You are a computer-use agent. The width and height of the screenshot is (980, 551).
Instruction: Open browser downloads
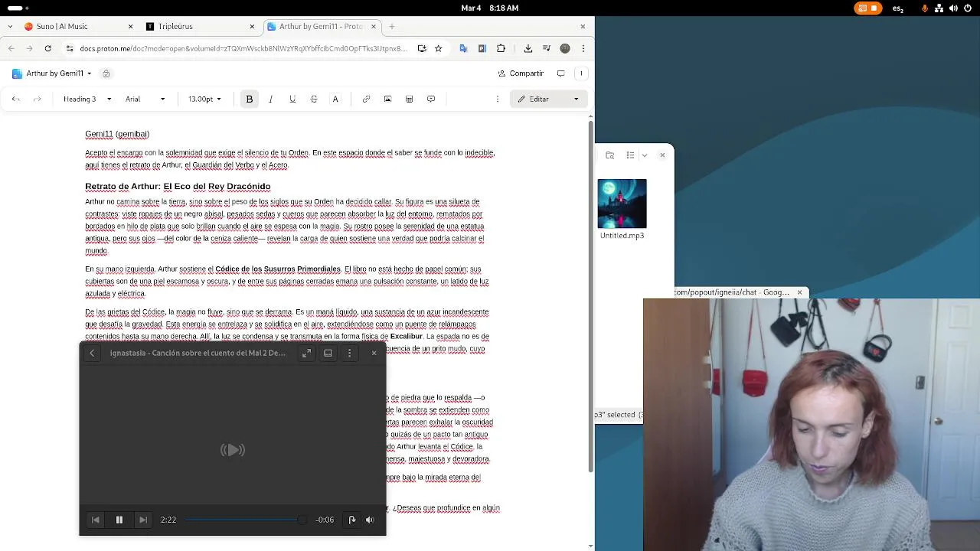(x=528, y=48)
